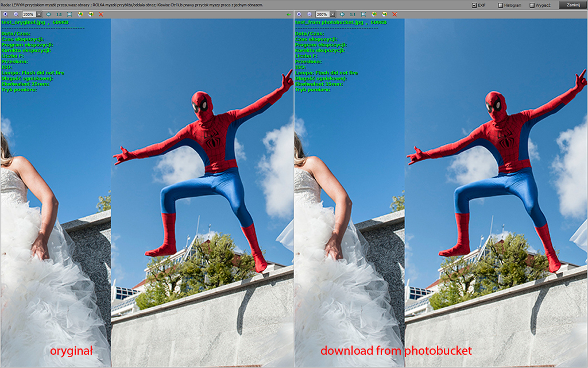Zoom out on the left image pane
Viewport: 588px width, 368px height.
[16, 14]
